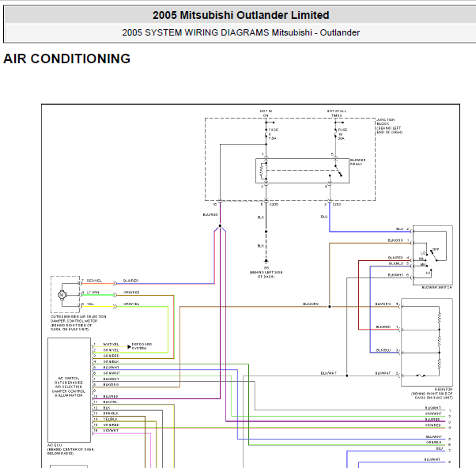Screen dimensions: 476x468
Task: Click the 'GRN/WHT' label at ECU pin 6
Action: tap(111, 373)
